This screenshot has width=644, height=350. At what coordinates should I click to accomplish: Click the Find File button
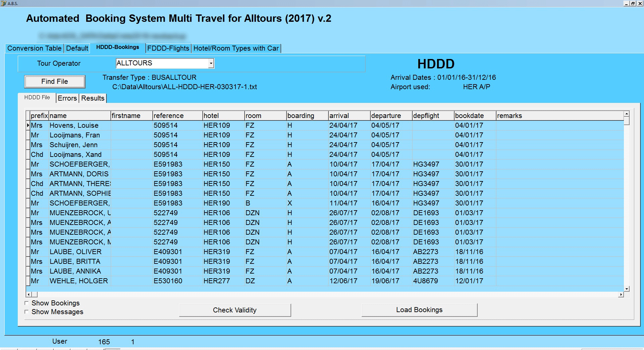[54, 81]
